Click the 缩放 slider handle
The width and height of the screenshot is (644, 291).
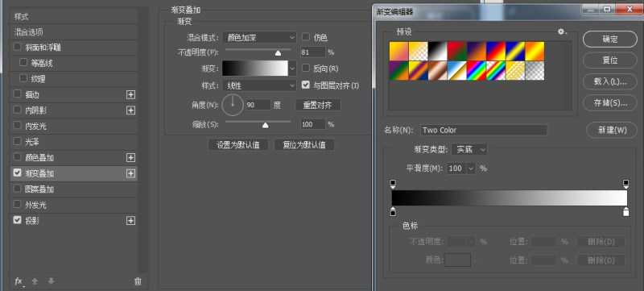266,126
